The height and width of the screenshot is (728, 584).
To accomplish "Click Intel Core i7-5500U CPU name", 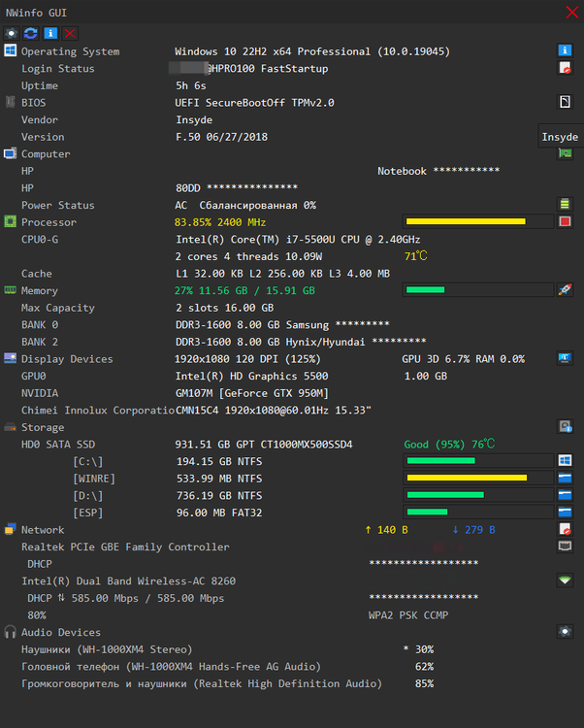I will tap(298, 240).
